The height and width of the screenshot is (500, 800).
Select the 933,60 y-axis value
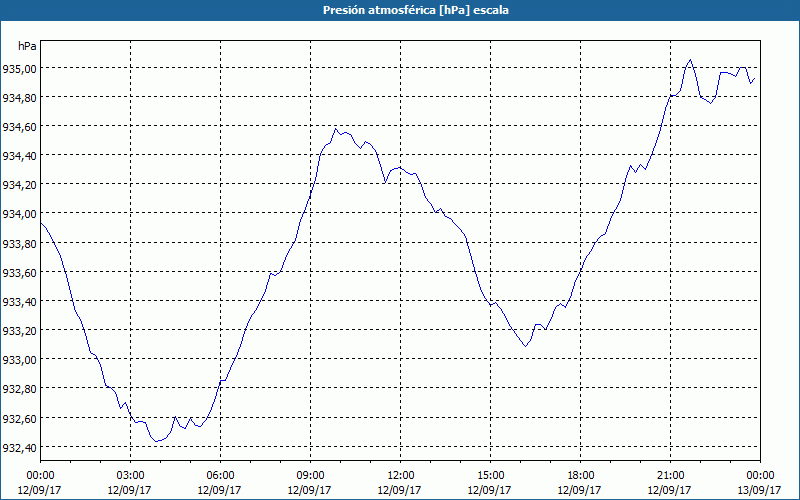[x=19, y=272]
